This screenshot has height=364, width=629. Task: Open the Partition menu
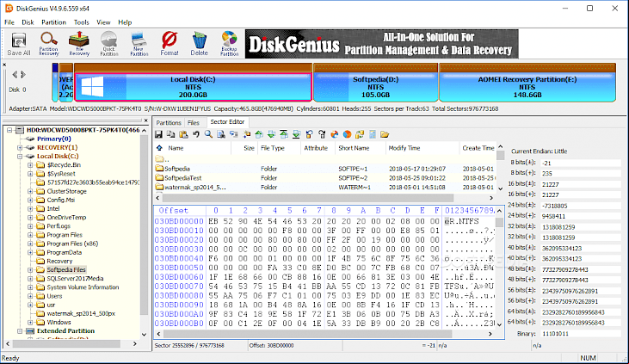coord(53,22)
